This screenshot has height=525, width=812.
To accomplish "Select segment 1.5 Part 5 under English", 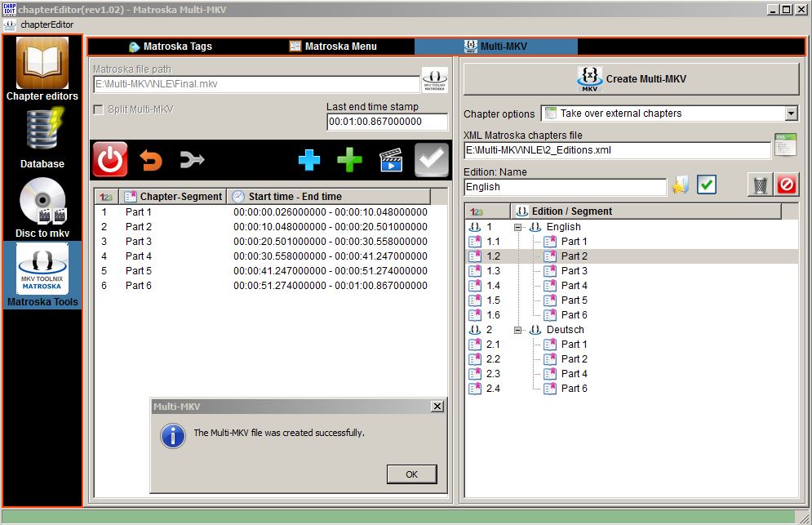I will tap(574, 300).
